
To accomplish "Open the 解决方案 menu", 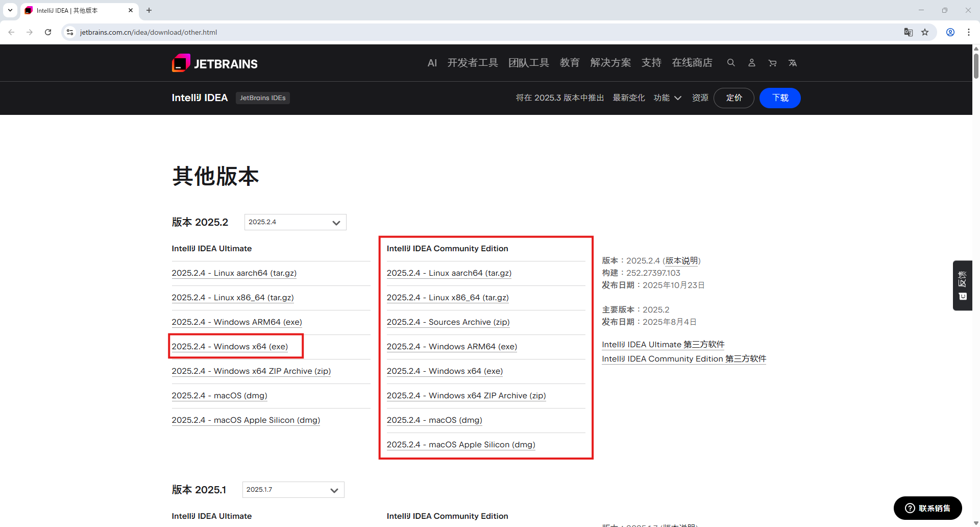I will pos(610,63).
